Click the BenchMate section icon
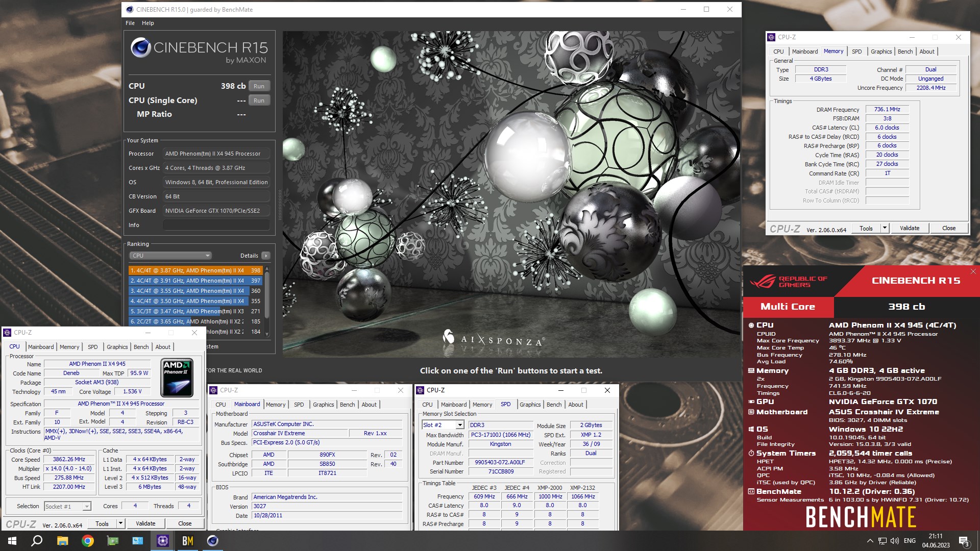The height and width of the screenshot is (551, 980). click(751, 492)
